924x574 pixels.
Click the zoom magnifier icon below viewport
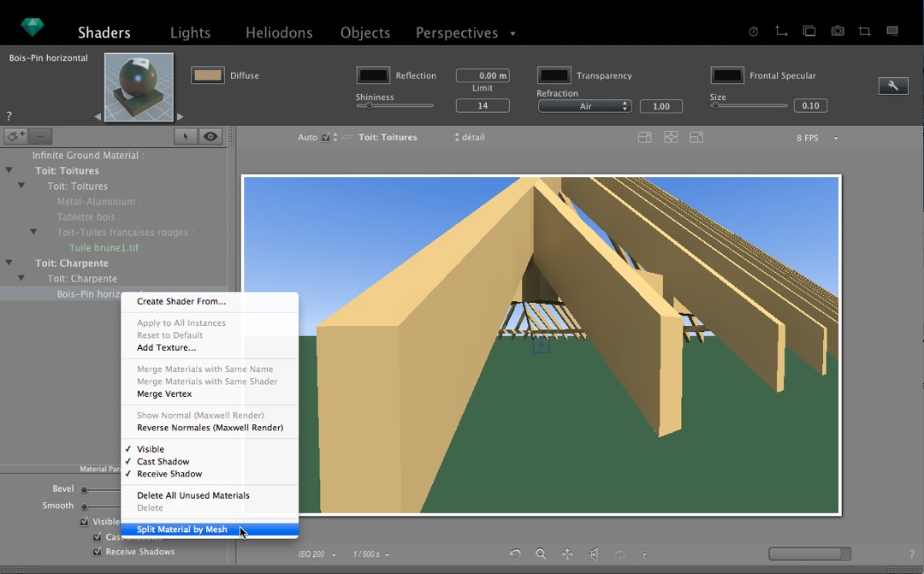click(541, 554)
